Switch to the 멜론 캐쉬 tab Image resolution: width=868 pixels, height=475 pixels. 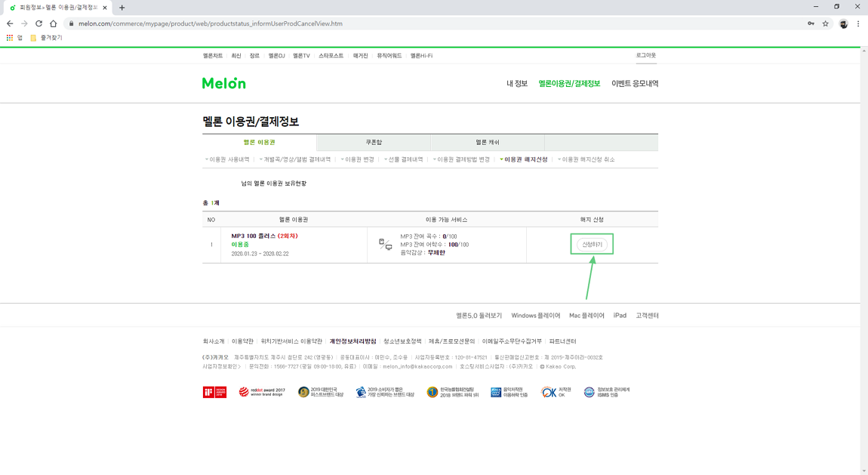click(x=488, y=142)
